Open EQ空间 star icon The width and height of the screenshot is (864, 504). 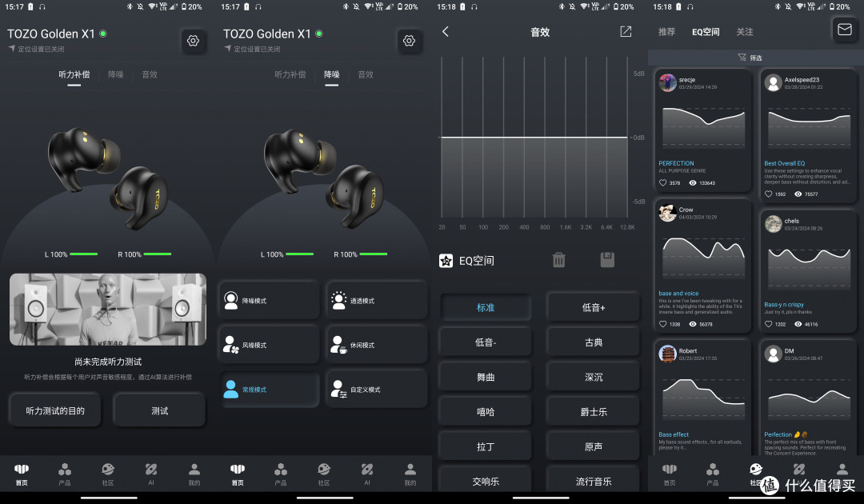[x=446, y=261]
